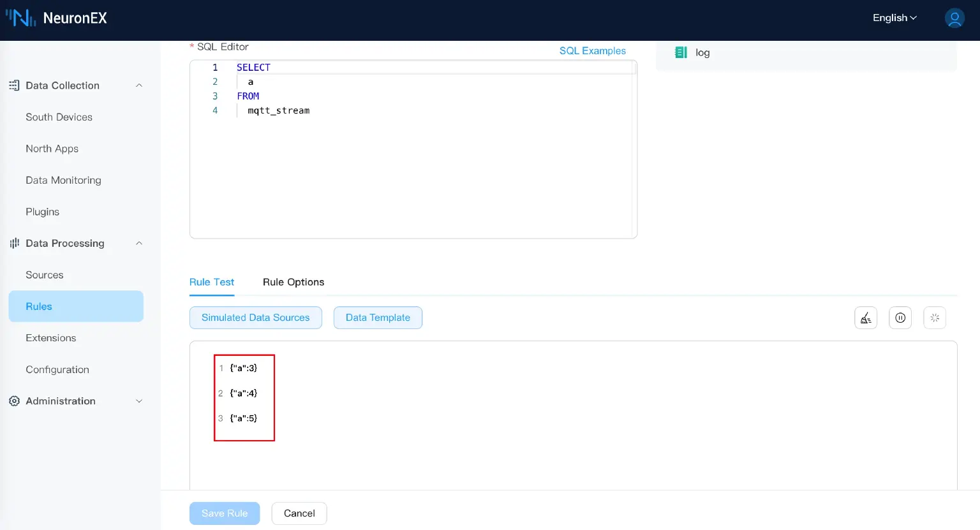Select the Rule Test tab
This screenshot has height=530, width=980.
pyautogui.click(x=212, y=282)
